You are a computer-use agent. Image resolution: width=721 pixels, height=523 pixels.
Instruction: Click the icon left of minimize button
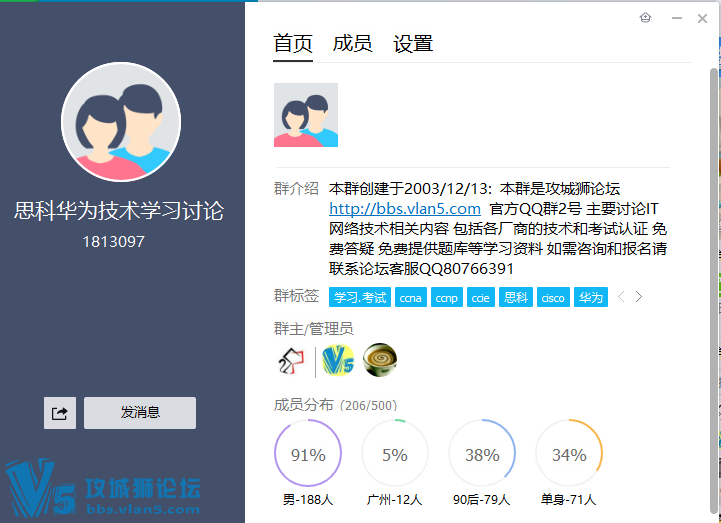coord(645,18)
